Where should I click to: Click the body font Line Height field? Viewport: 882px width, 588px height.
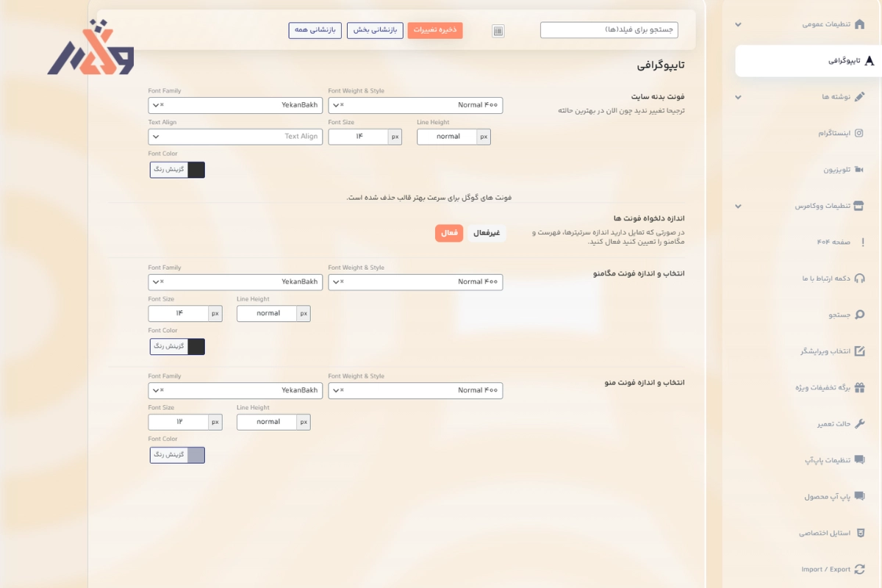point(447,137)
